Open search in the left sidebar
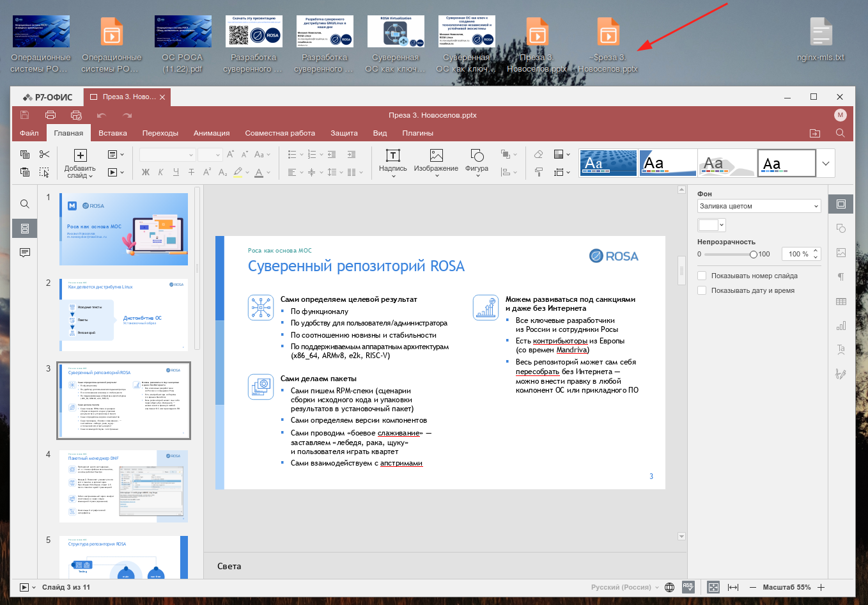 click(24, 203)
